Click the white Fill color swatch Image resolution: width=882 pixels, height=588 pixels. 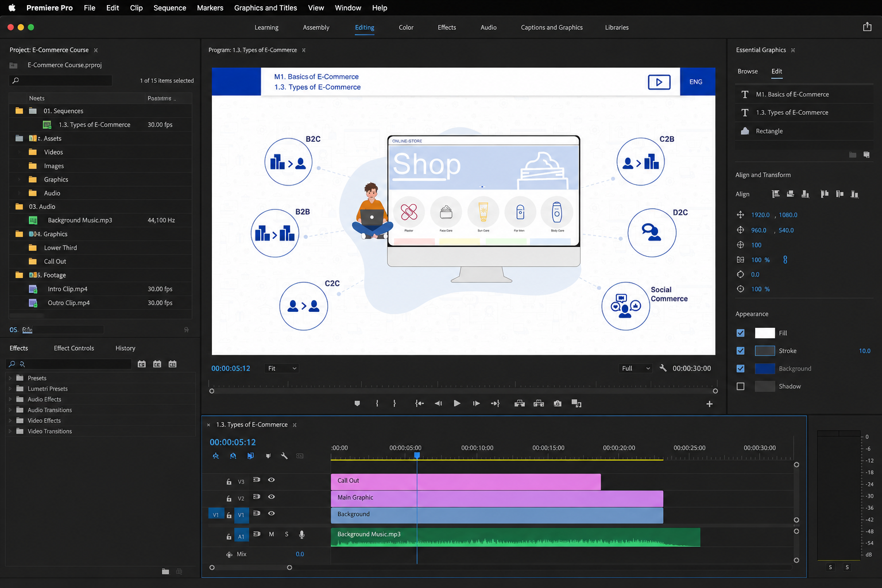(x=765, y=333)
